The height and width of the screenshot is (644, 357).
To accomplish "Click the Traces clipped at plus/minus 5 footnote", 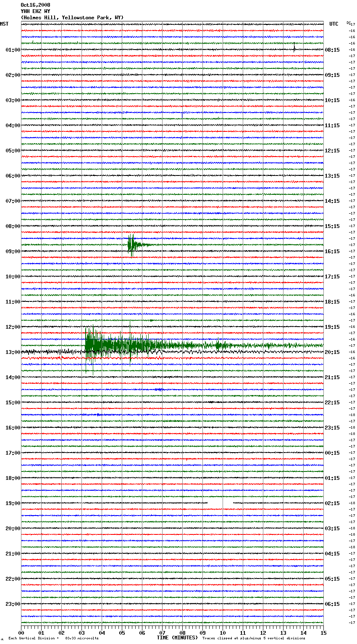I will (254, 638).
